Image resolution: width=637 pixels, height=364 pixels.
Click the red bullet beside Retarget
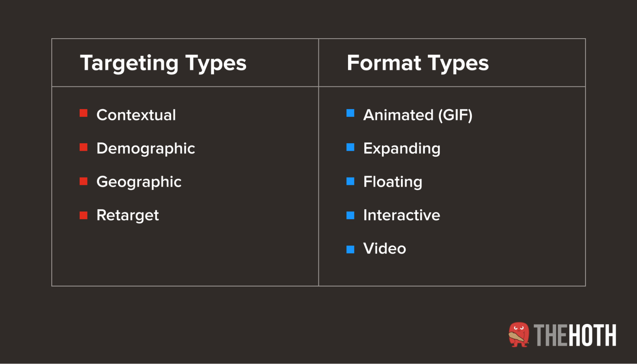[x=83, y=215]
